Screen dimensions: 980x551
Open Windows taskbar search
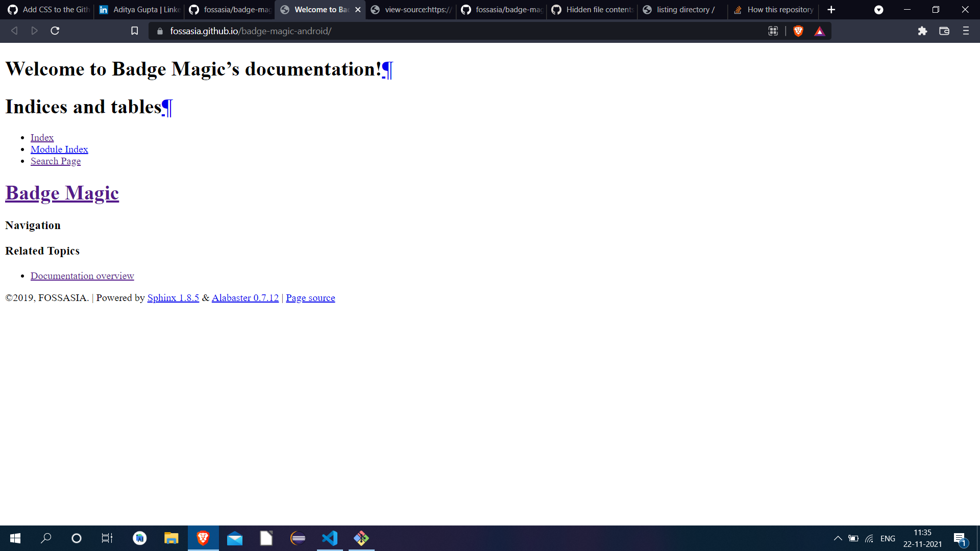46,538
